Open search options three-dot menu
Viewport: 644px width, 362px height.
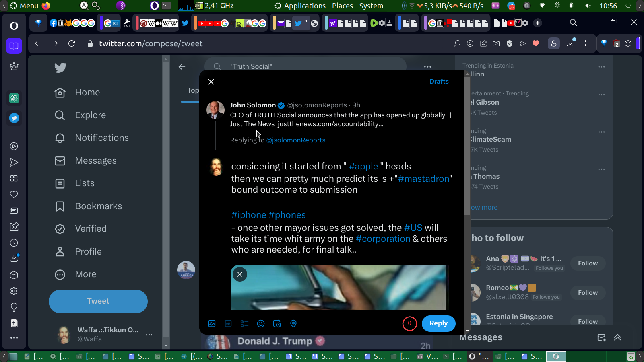click(427, 67)
